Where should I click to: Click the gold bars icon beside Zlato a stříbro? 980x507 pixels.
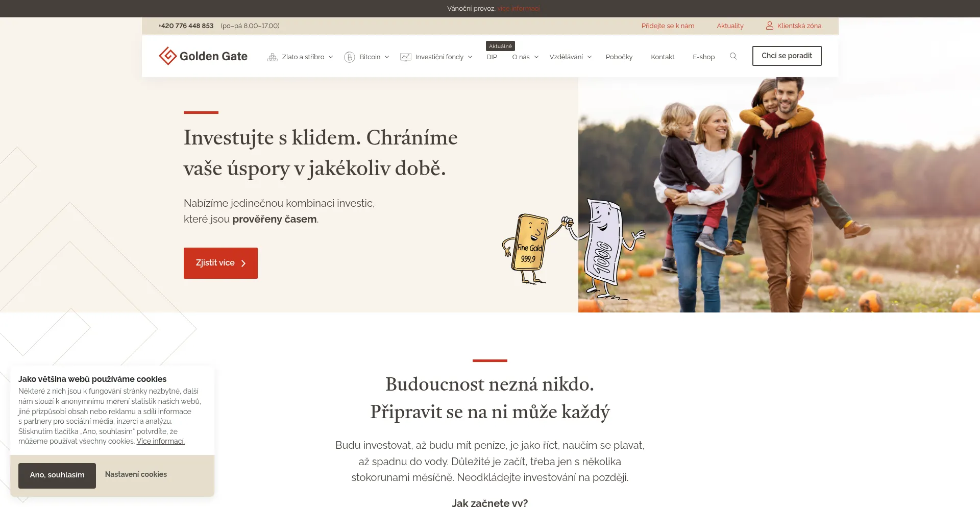[x=273, y=57]
